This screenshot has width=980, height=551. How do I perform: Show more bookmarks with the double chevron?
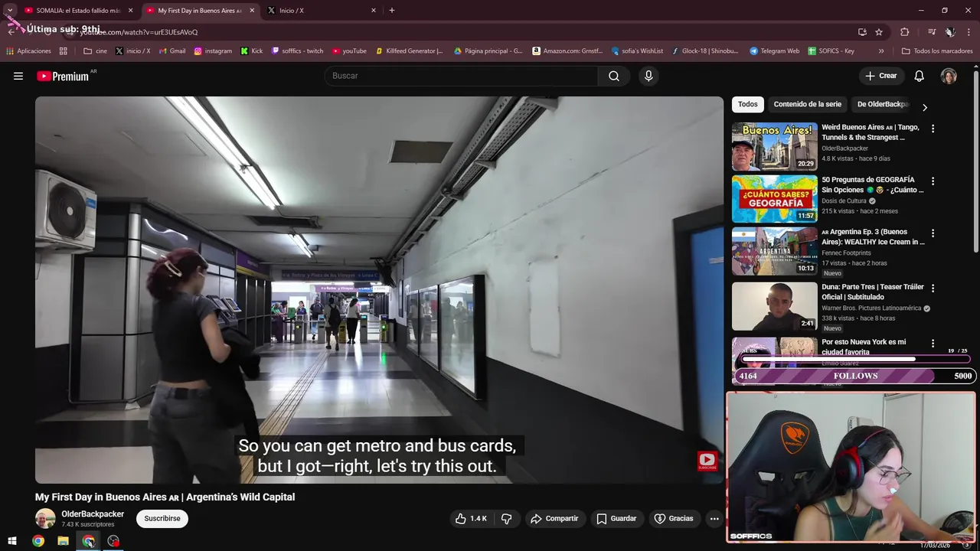pos(881,51)
